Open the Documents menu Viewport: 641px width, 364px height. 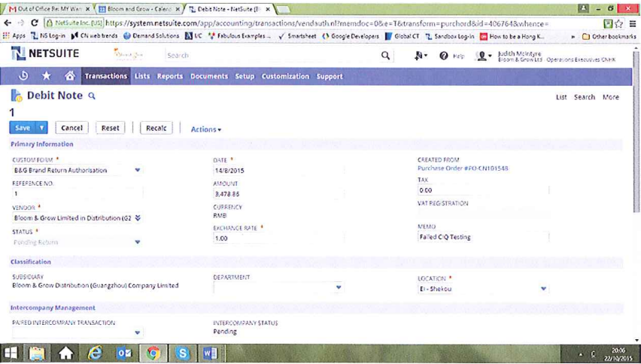click(x=209, y=77)
